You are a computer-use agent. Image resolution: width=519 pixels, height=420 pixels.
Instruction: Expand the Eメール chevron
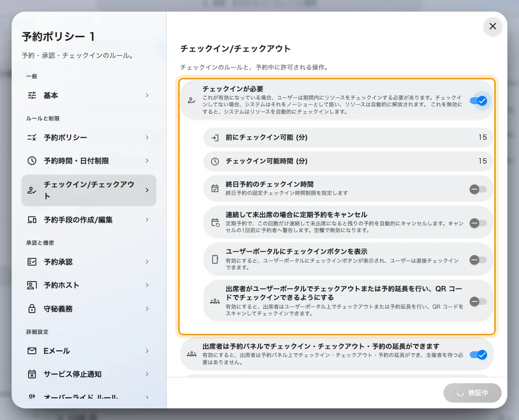(x=147, y=351)
